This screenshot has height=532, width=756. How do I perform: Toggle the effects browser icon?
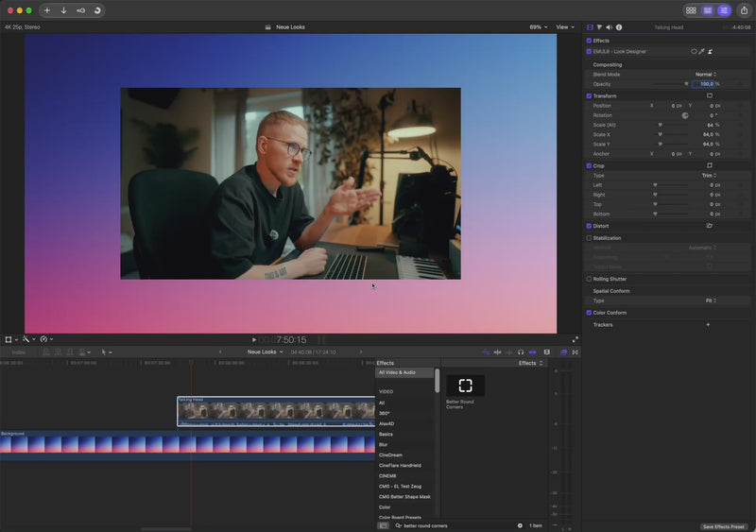pos(563,352)
